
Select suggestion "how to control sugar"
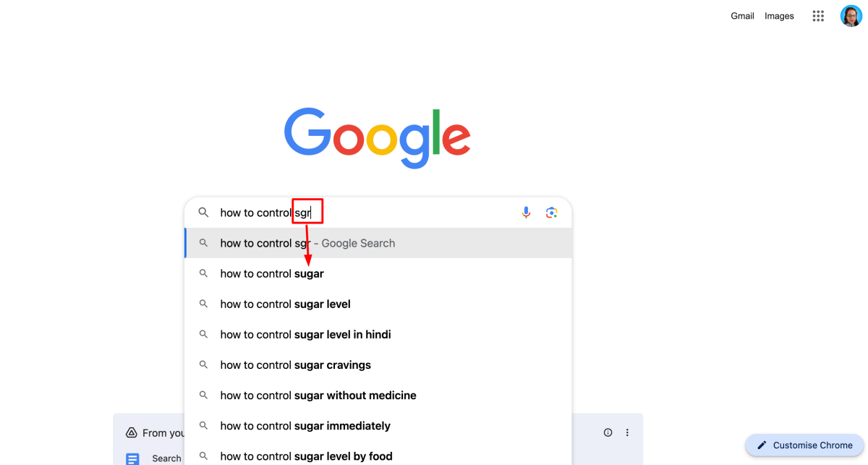click(x=272, y=273)
